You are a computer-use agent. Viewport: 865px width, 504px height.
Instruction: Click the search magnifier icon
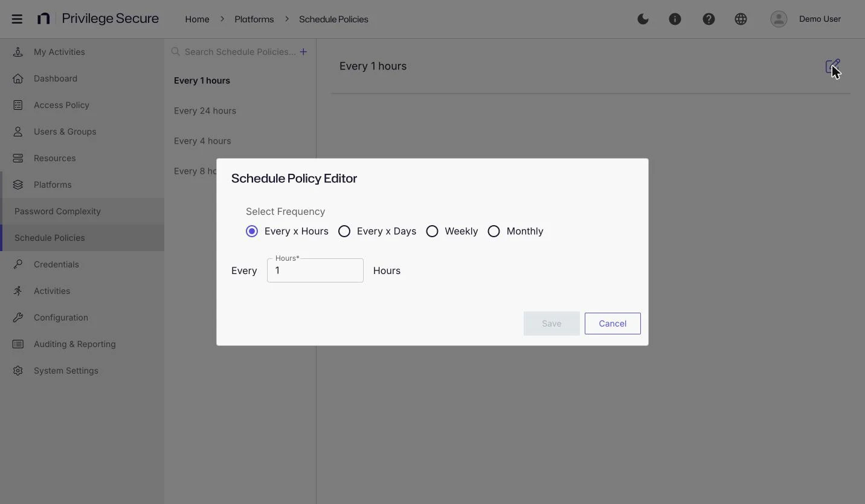click(176, 52)
